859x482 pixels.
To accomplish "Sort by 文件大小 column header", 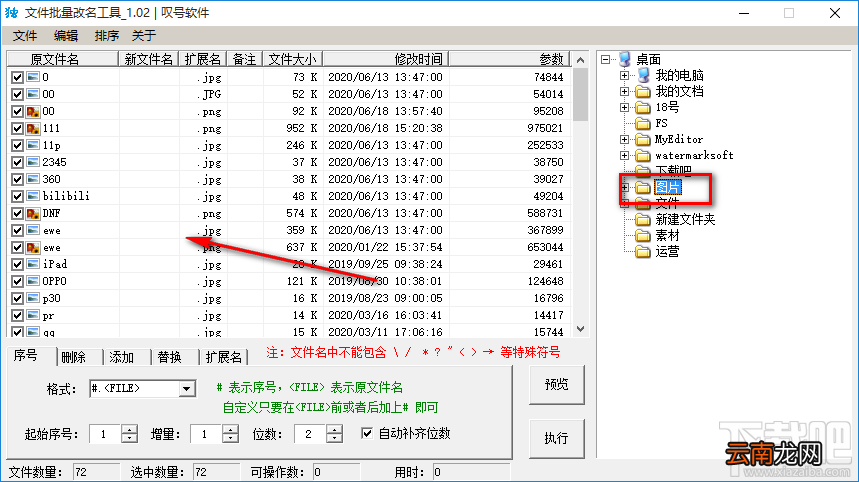I will pyautogui.click(x=293, y=59).
